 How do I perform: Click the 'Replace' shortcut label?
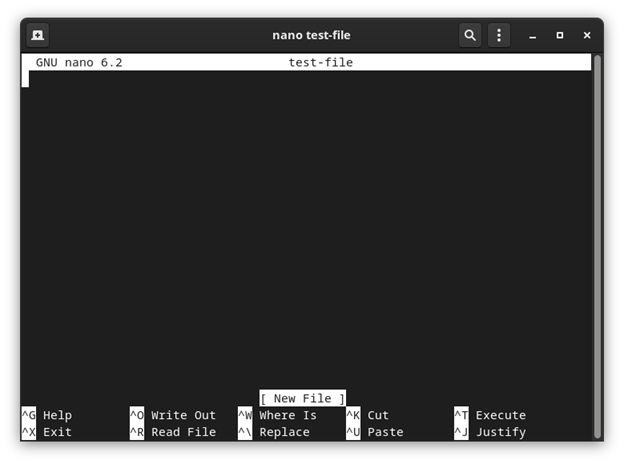(x=285, y=432)
